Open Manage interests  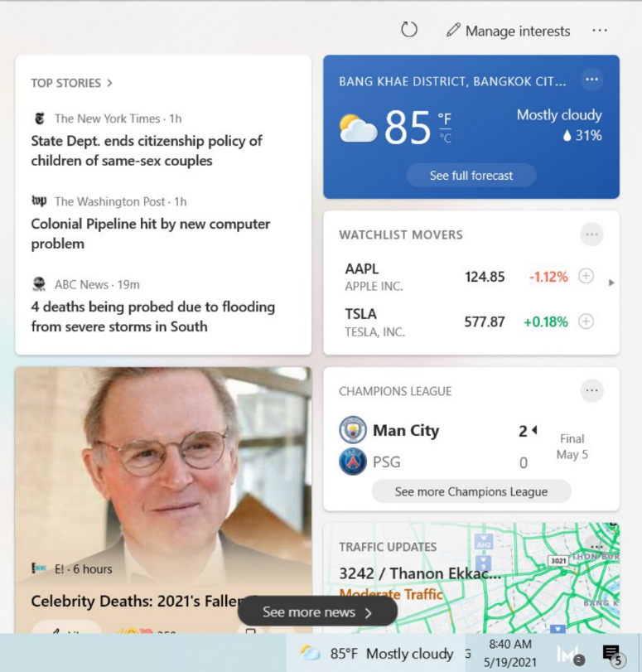tap(509, 31)
